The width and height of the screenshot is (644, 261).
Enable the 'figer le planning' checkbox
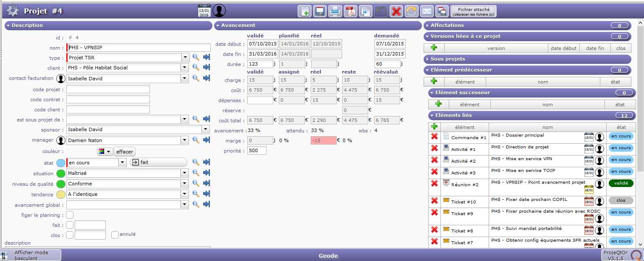pyautogui.click(x=70, y=215)
